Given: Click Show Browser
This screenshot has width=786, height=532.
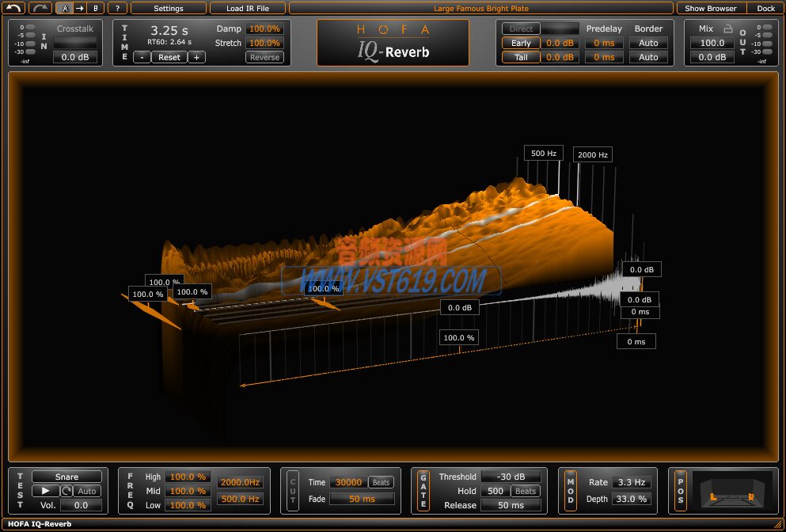Looking at the screenshot, I should coord(712,8).
